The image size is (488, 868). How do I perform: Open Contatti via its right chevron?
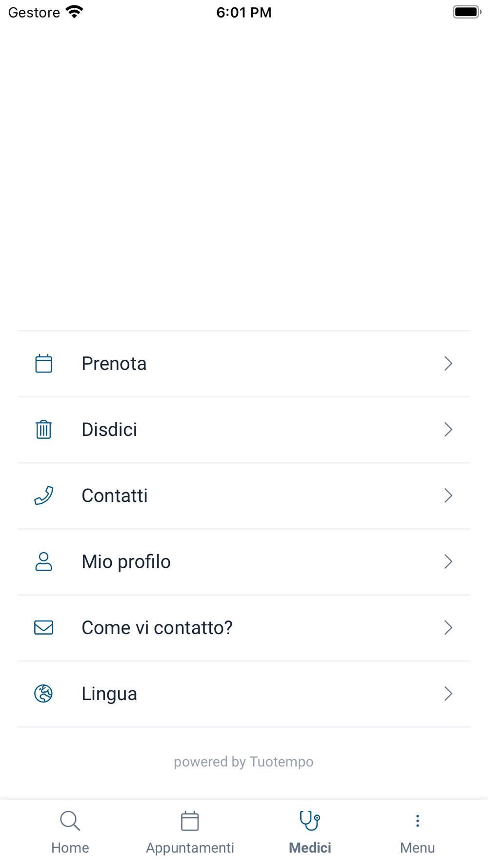(448, 496)
